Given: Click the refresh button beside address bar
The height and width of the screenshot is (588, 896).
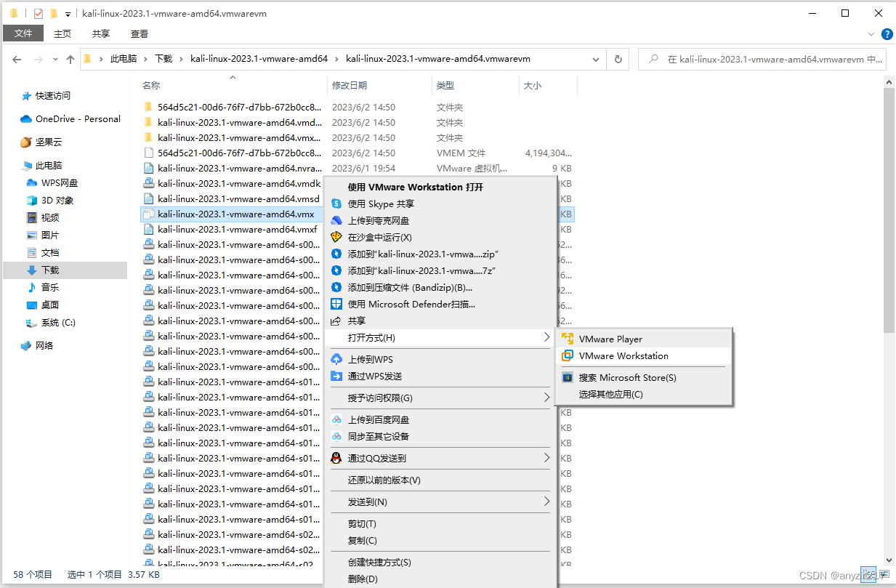Looking at the screenshot, I should [x=618, y=60].
